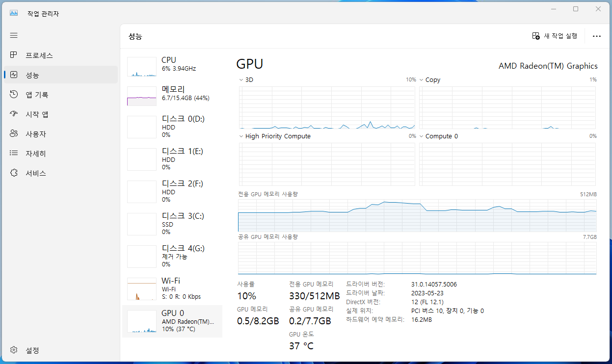Collapse the Copy engine graph
The height and width of the screenshot is (364, 612).
(421, 79)
